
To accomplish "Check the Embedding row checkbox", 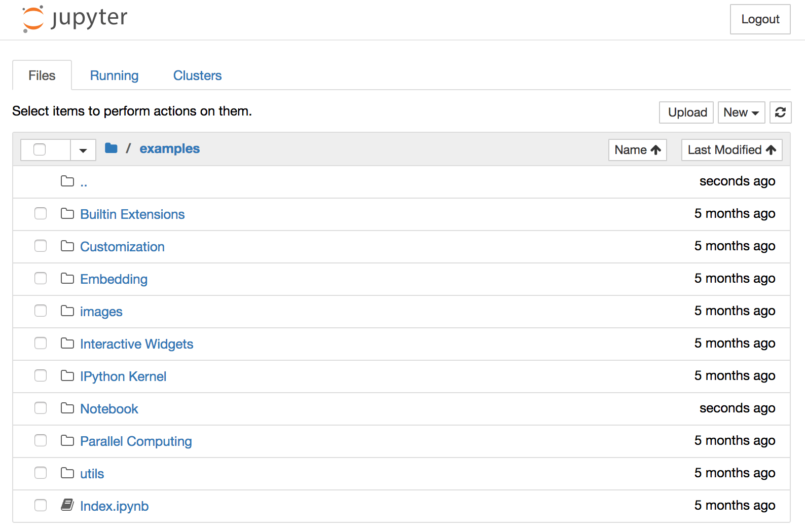I will point(41,278).
